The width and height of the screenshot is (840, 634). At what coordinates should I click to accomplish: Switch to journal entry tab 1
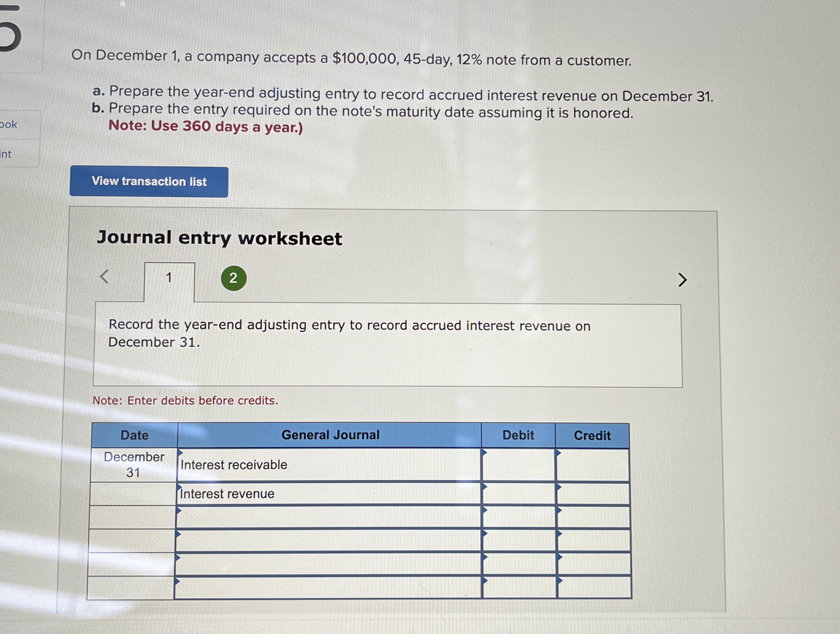169,278
